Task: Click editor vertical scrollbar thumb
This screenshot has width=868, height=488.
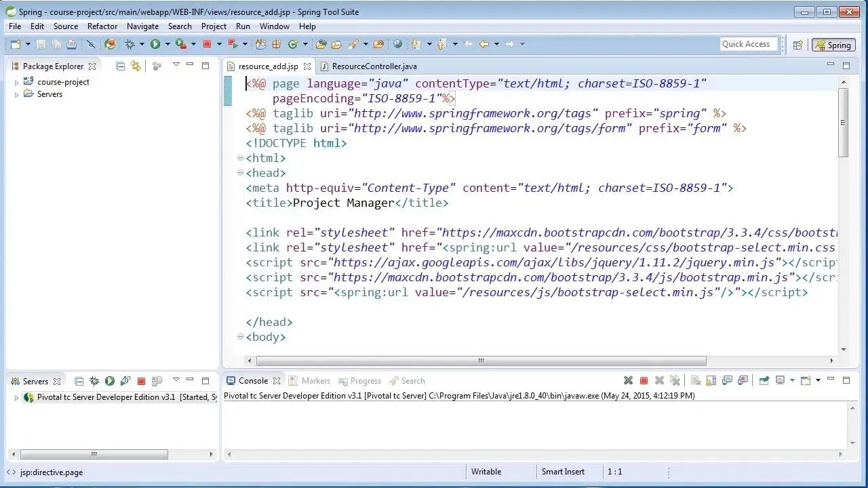Action: click(843, 123)
